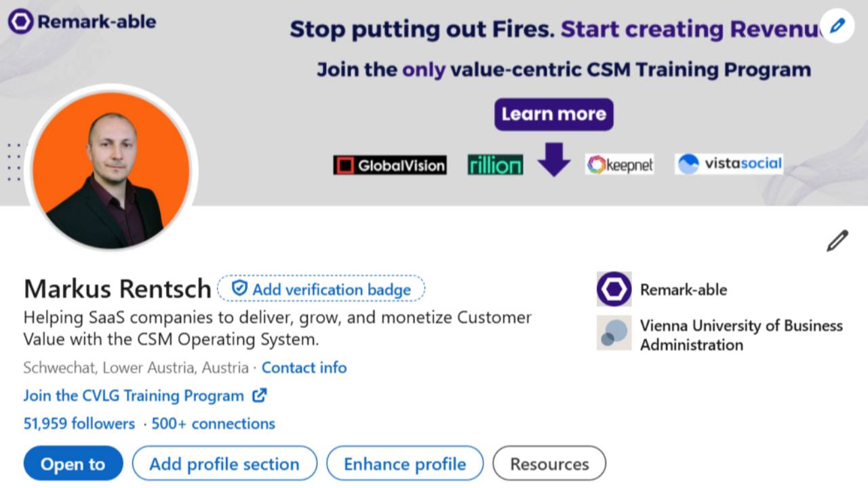
Task: Open the profile photo of Markus Rentsch
Action: [111, 169]
